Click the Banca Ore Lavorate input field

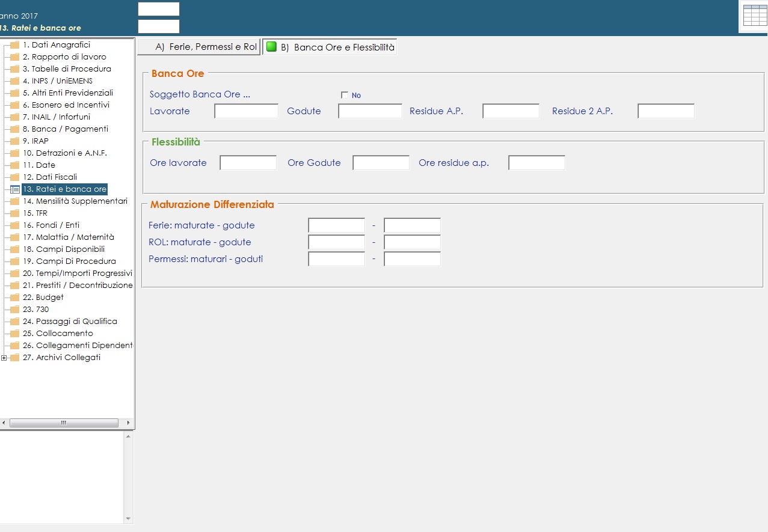[x=247, y=111]
